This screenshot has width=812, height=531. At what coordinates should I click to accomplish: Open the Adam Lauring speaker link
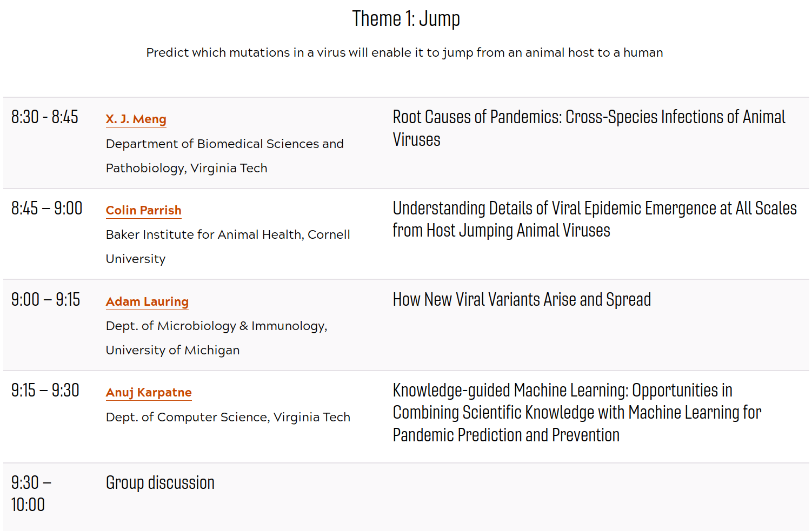tap(147, 301)
